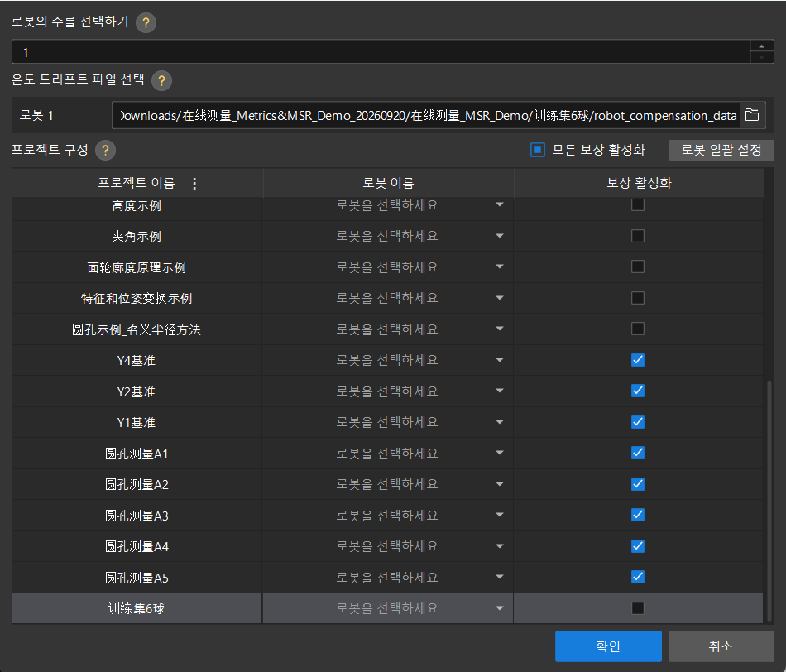Open robot dropdown for Y1基准
The width and height of the screenshot is (786, 672).
[387, 422]
